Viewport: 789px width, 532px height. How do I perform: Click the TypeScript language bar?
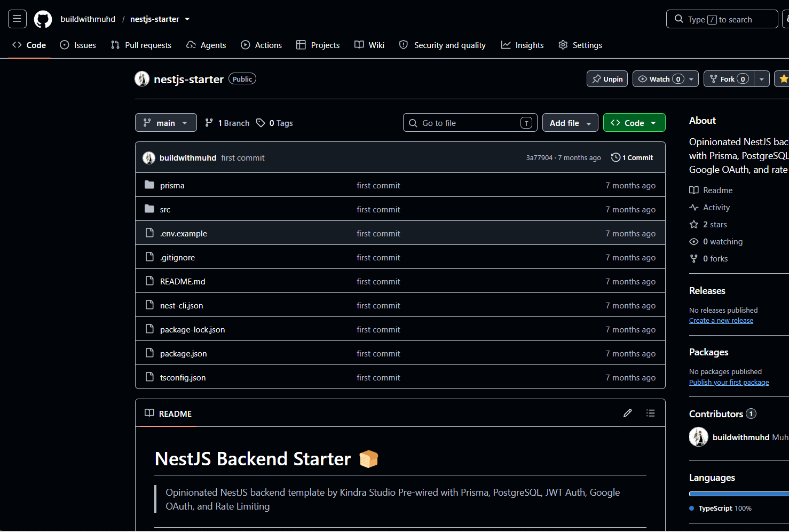739,494
